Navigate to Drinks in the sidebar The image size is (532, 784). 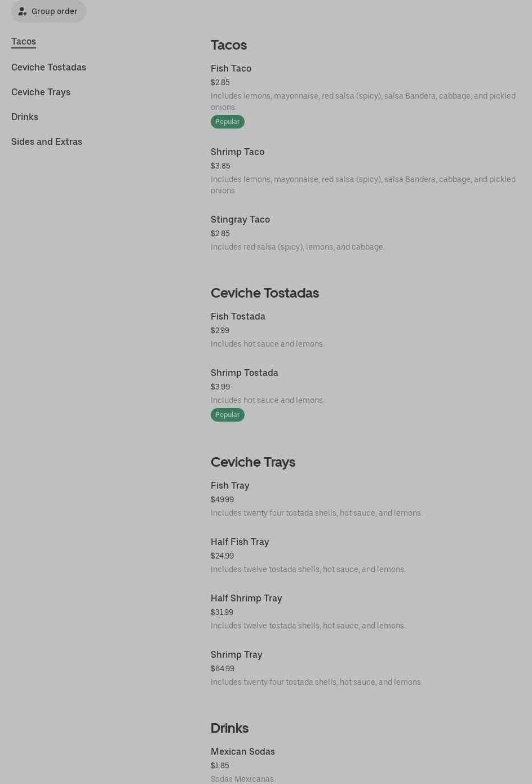25,117
